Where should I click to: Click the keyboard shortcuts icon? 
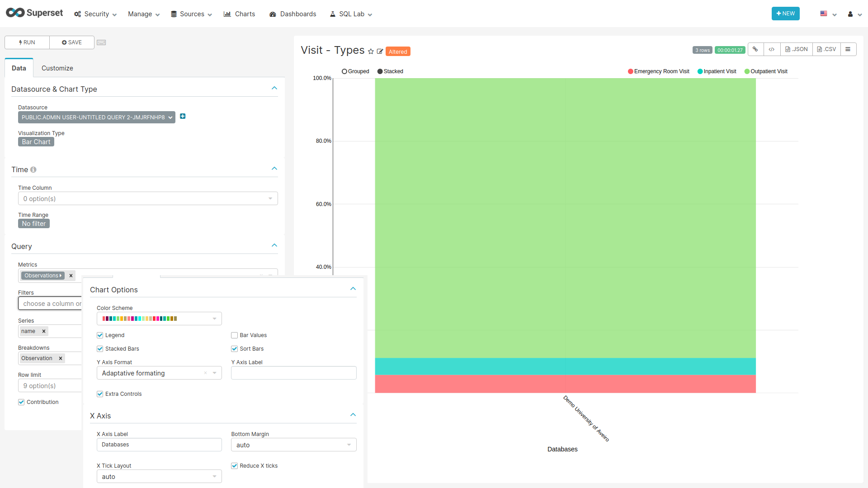101,42
